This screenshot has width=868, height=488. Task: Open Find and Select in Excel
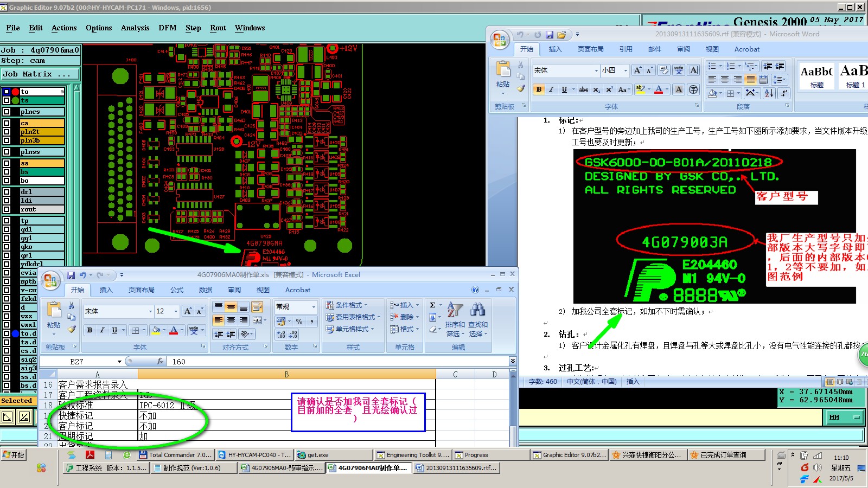pyautogui.click(x=478, y=320)
